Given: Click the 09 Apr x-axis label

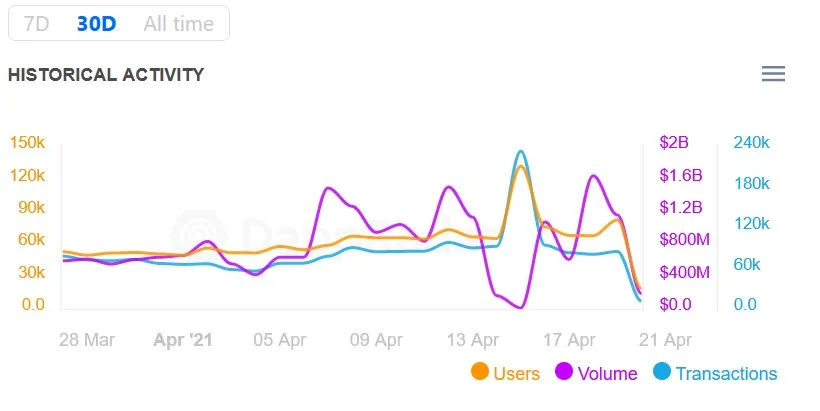Looking at the screenshot, I should 375,339.
